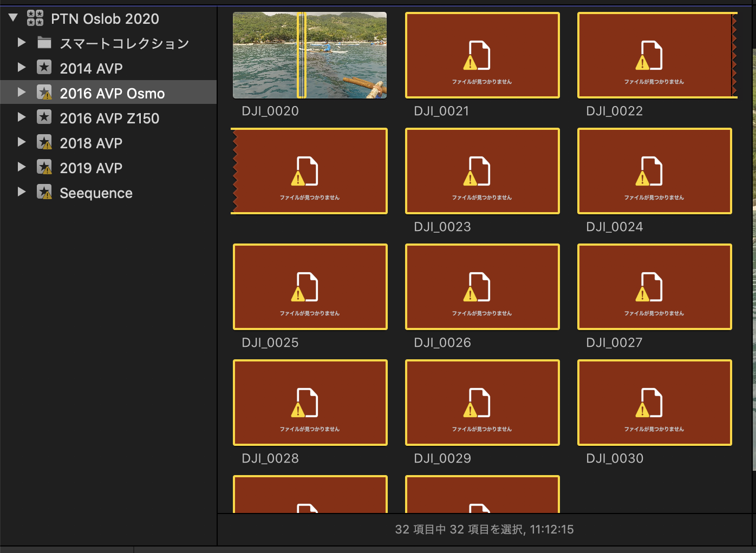Click the missing-file icon in clip DJI_0024

point(649,171)
